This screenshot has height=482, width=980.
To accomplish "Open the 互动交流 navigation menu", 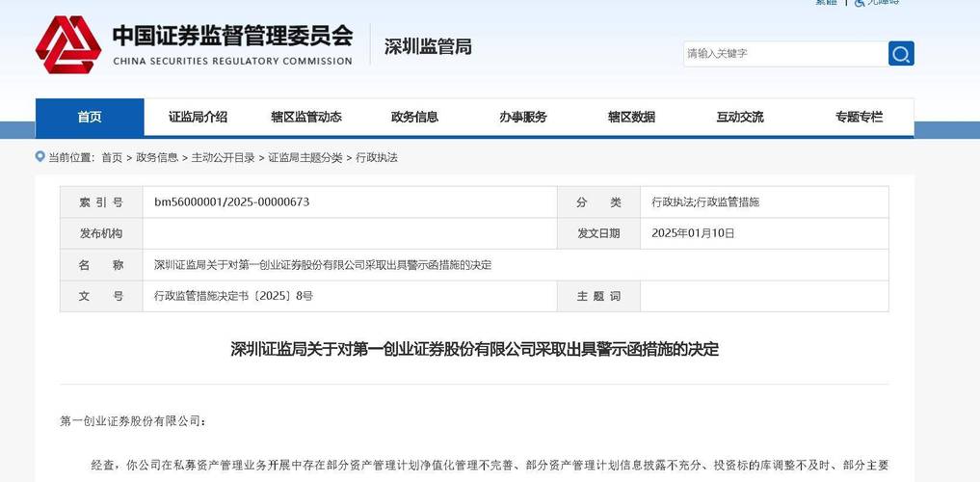I will tap(740, 117).
